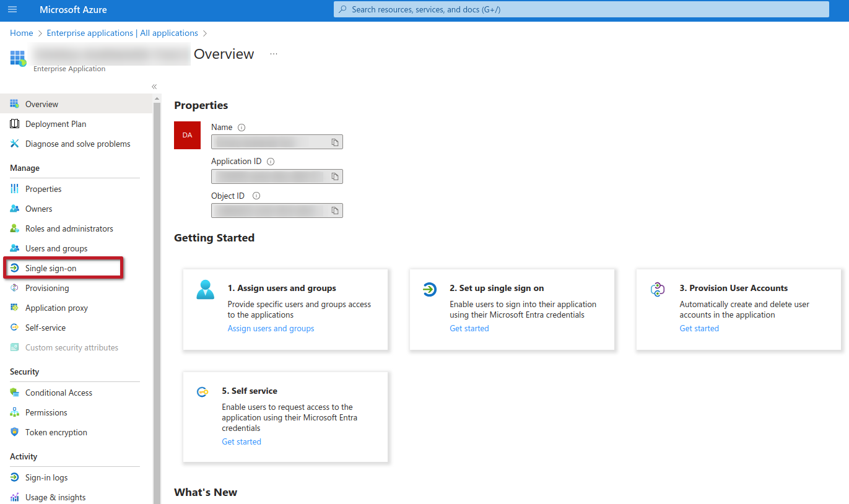Navigate to Home breadcrumb
This screenshot has width=849, height=504.
tap(22, 33)
